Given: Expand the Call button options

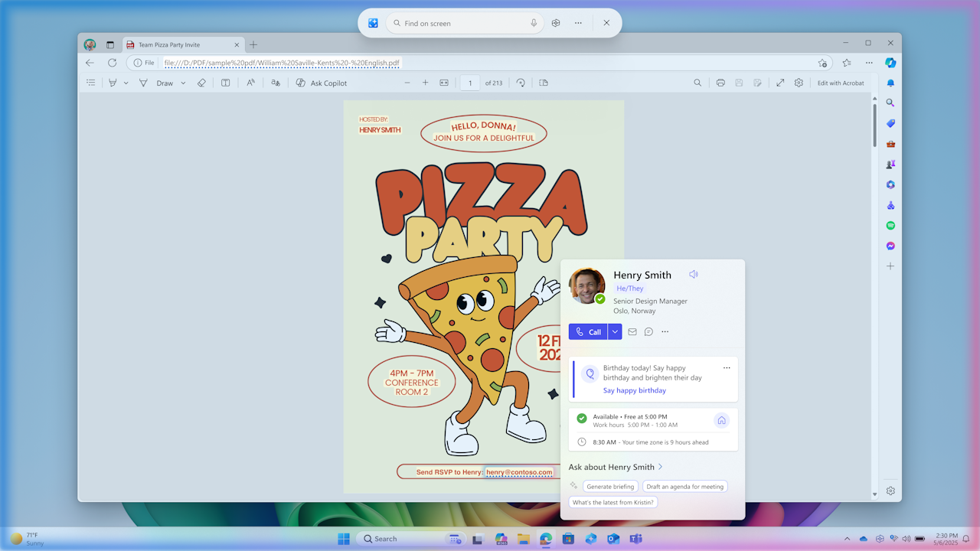Looking at the screenshot, I should (615, 331).
